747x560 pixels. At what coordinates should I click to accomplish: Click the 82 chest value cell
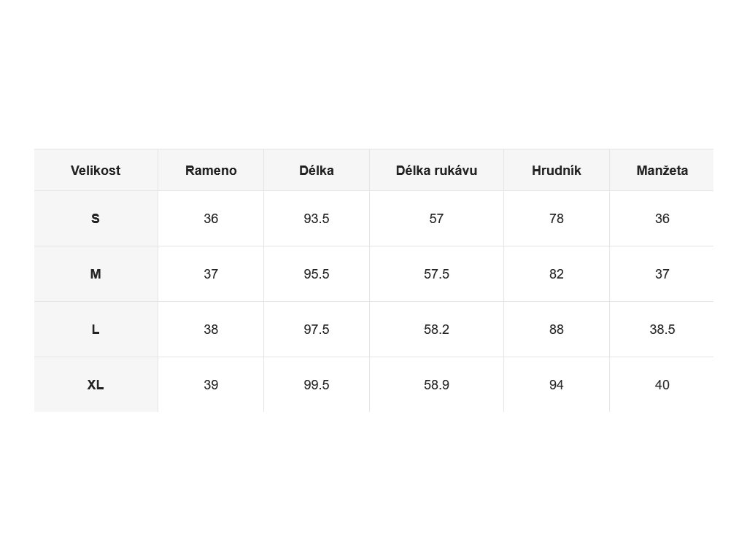coord(557,274)
